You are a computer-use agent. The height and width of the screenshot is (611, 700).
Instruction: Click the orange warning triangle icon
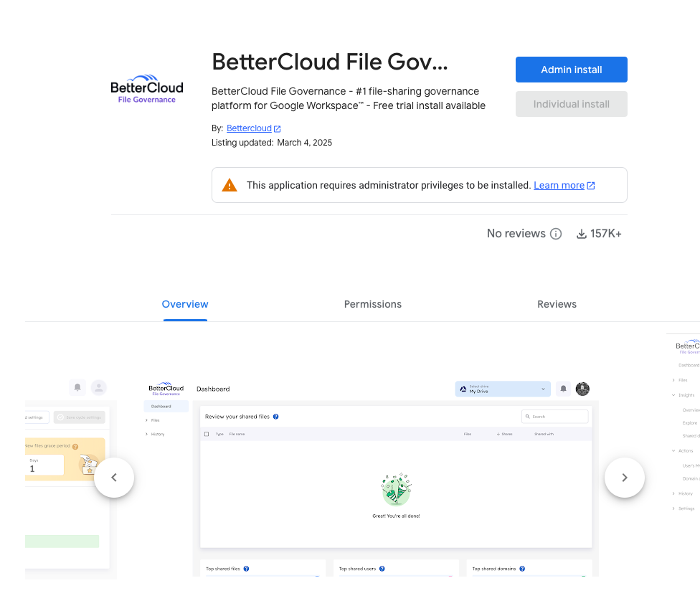click(x=230, y=185)
